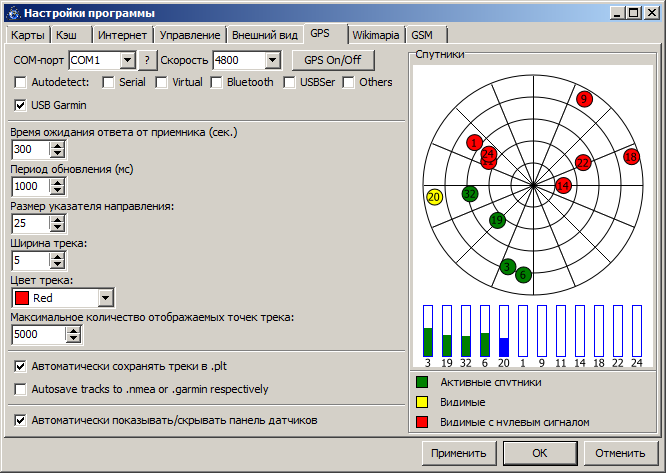This screenshot has width=666, height=473.
Task: Open the Цвет трека color dropdown
Action: coord(106,298)
